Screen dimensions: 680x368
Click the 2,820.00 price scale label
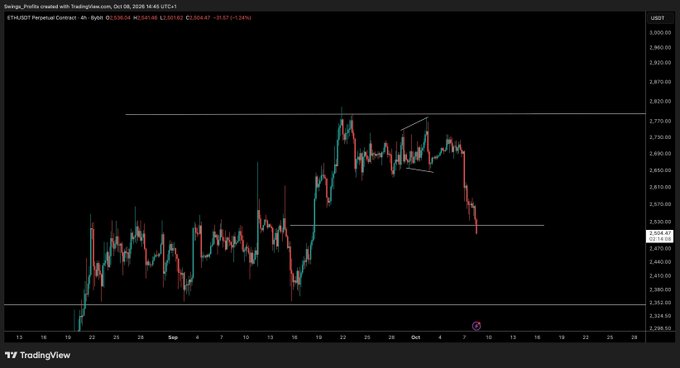point(660,101)
